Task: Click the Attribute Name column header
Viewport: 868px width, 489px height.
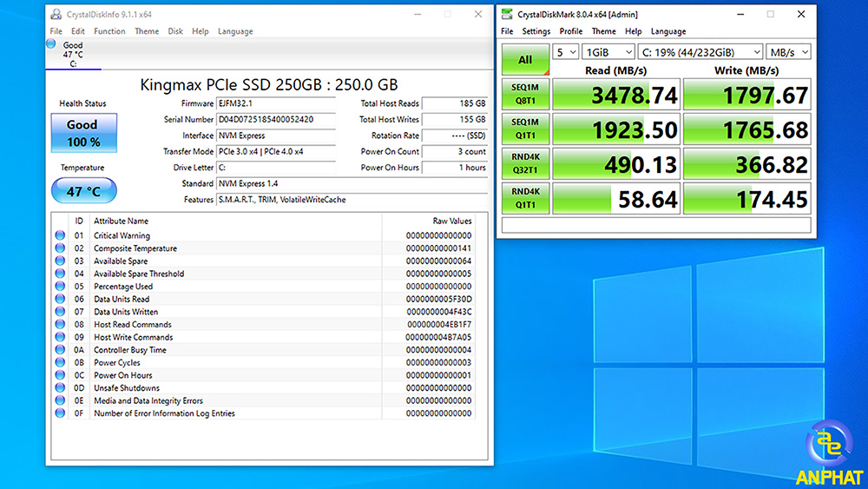Action: [x=121, y=221]
